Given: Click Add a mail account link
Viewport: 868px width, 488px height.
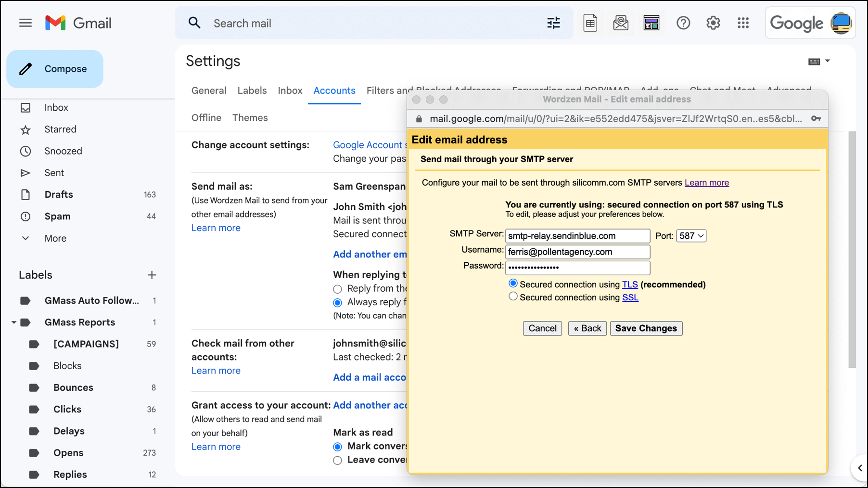Looking at the screenshot, I should [x=370, y=377].
